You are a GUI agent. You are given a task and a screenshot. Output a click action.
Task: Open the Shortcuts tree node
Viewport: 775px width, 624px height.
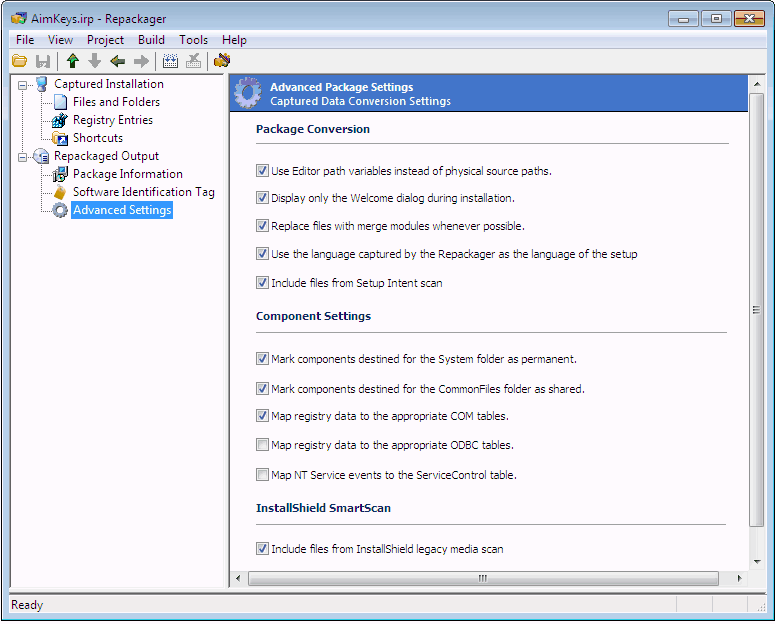coord(97,138)
